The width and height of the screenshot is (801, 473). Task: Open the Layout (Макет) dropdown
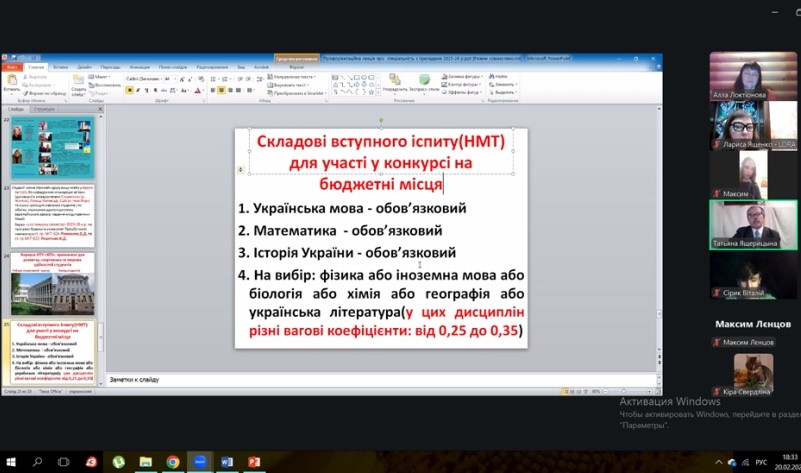(99, 77)
